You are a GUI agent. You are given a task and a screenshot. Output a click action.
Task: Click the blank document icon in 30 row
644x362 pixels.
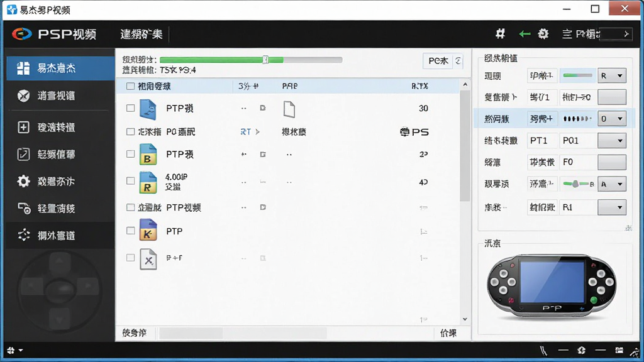(289, 109)
